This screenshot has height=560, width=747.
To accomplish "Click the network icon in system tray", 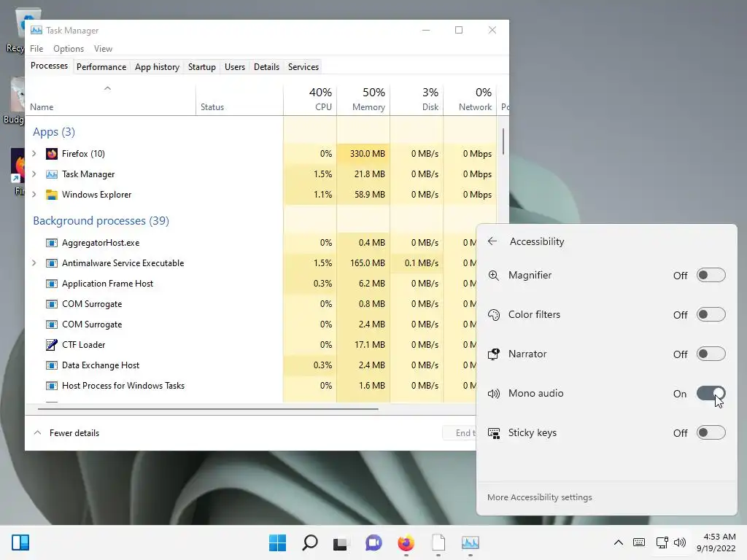I will [662, 542].
